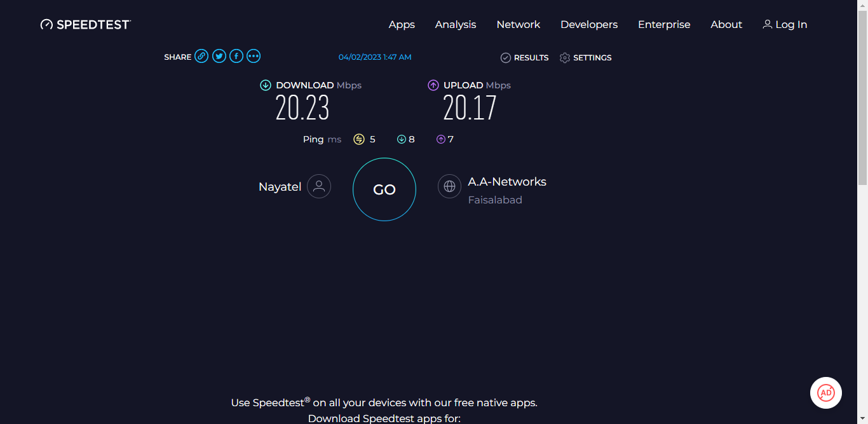Open the Developers menu
The width and height of the screenshot is (868, 424).
[x=589, y=24]
